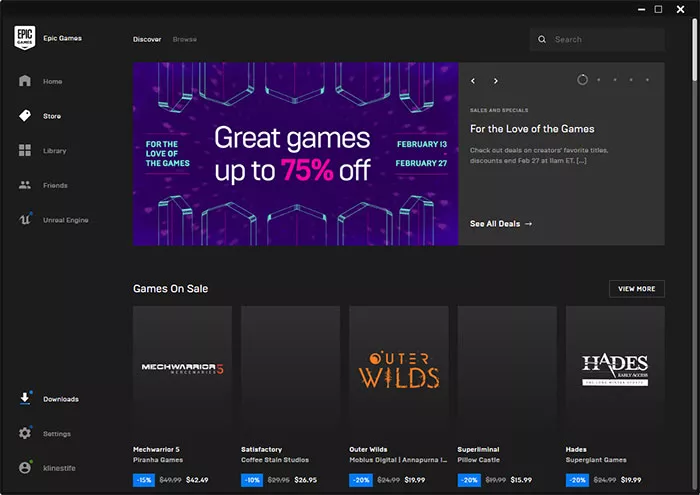Open the Outer Wilds game thumbnail

[398, 368]
